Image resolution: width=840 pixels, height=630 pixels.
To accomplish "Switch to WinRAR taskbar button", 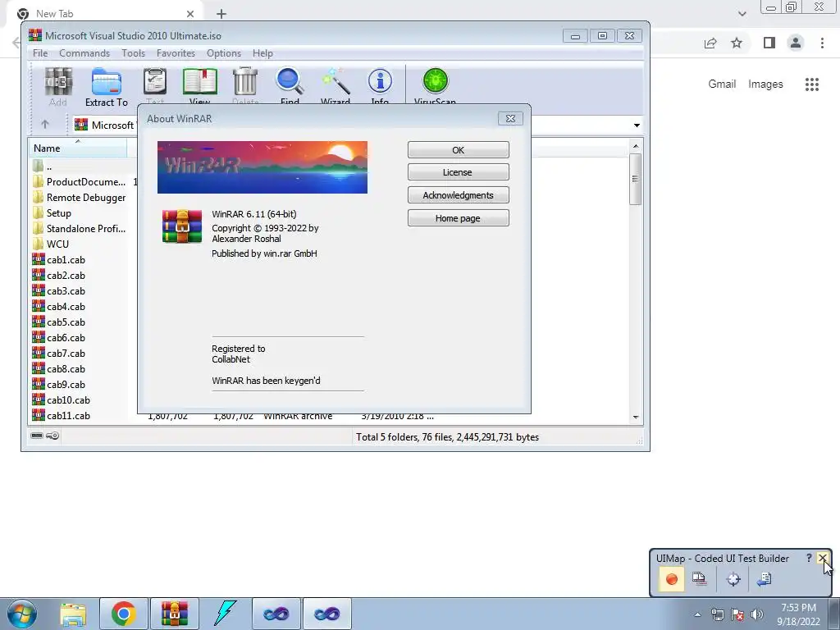I will click(x=174, y=614).
